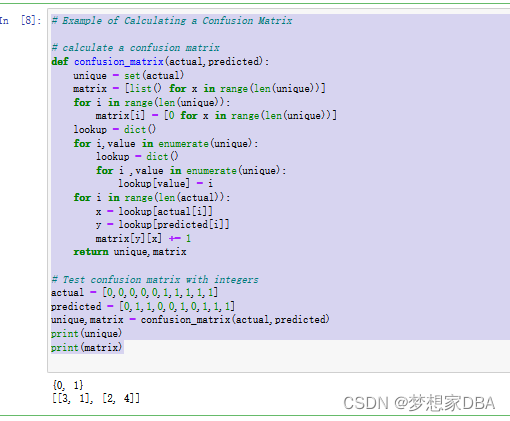The width and height of the screenshot is (510, 421).
Task: Click the for i in range(len(actual)) line
Action: [x=152, y=197]
